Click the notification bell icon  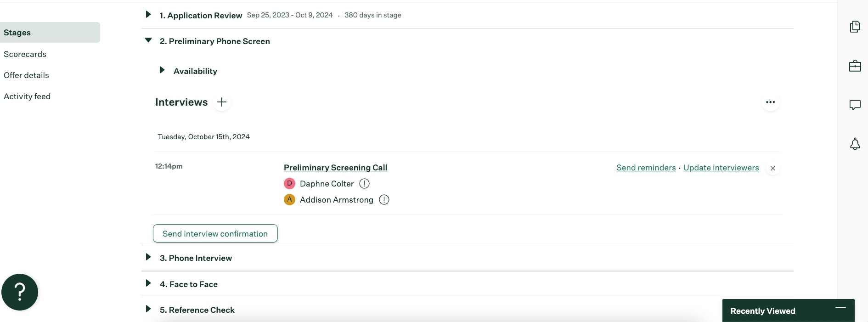click(x=855, y=144)
